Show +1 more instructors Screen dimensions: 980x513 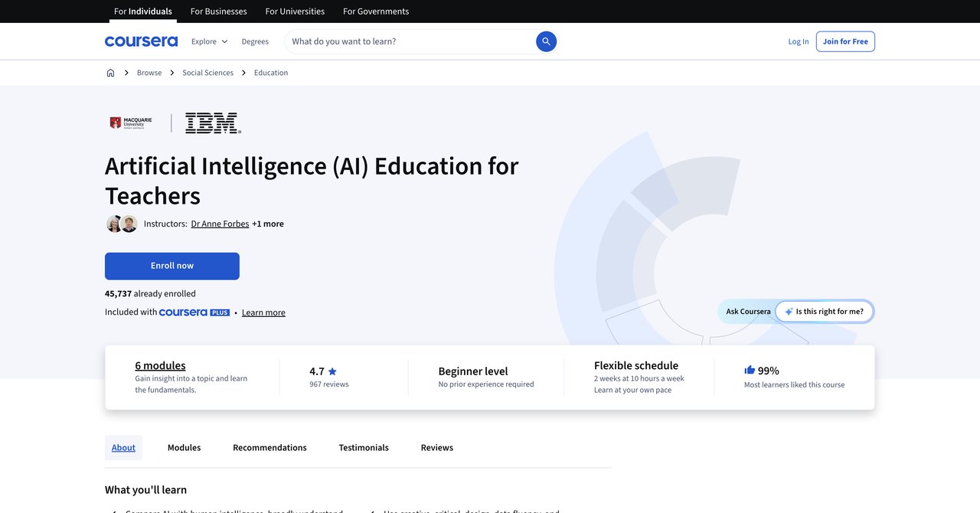point(268,224)
